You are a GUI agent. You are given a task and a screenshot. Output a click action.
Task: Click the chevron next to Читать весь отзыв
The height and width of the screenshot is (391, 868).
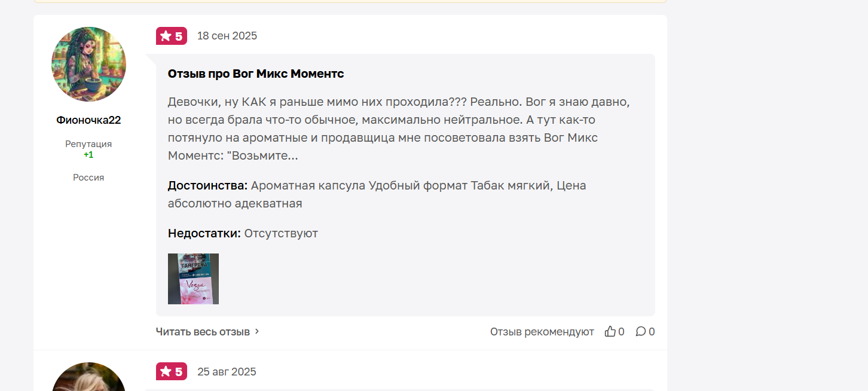click(x=257, y=331)
